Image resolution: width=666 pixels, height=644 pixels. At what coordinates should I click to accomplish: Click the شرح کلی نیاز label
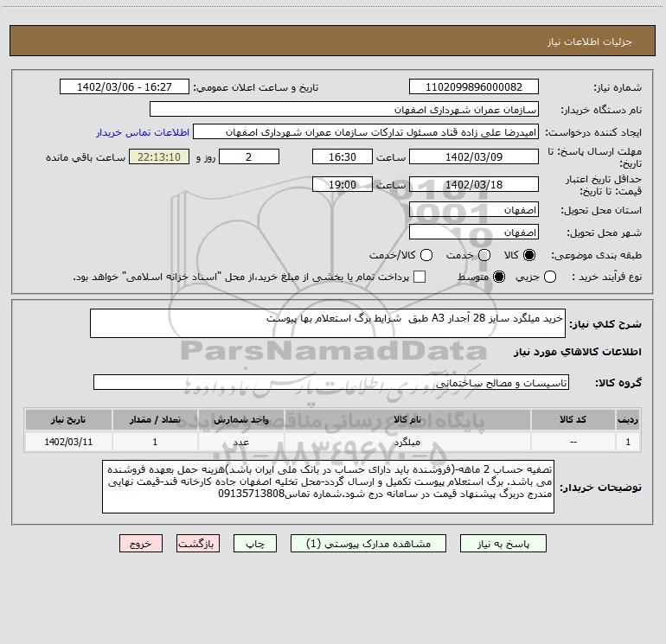click(x=605, y=324)
